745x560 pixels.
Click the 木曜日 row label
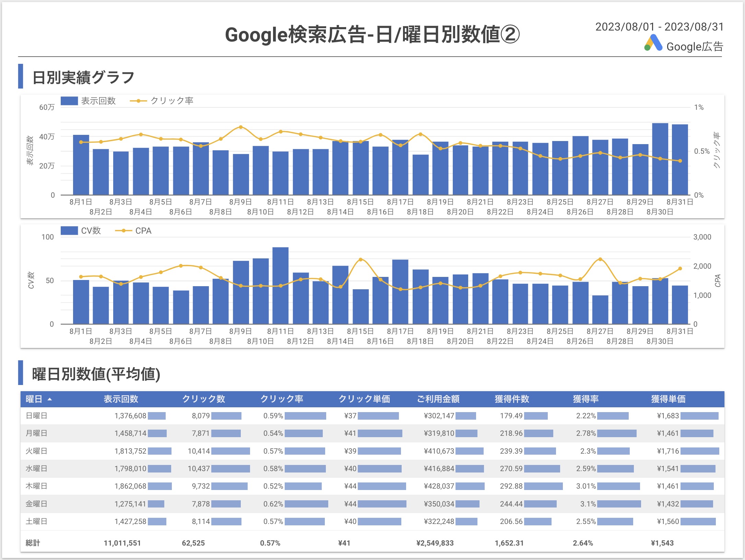(x=36, y=486)
